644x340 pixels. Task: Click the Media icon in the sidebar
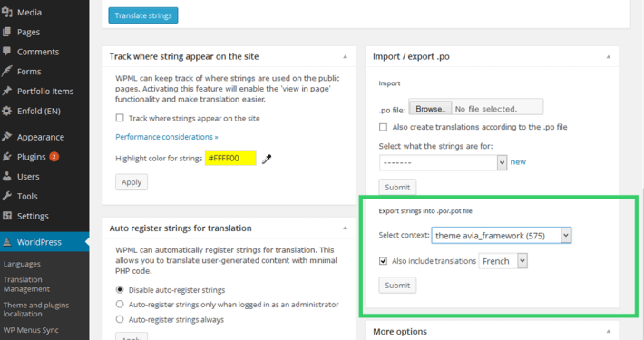(7, 13)
